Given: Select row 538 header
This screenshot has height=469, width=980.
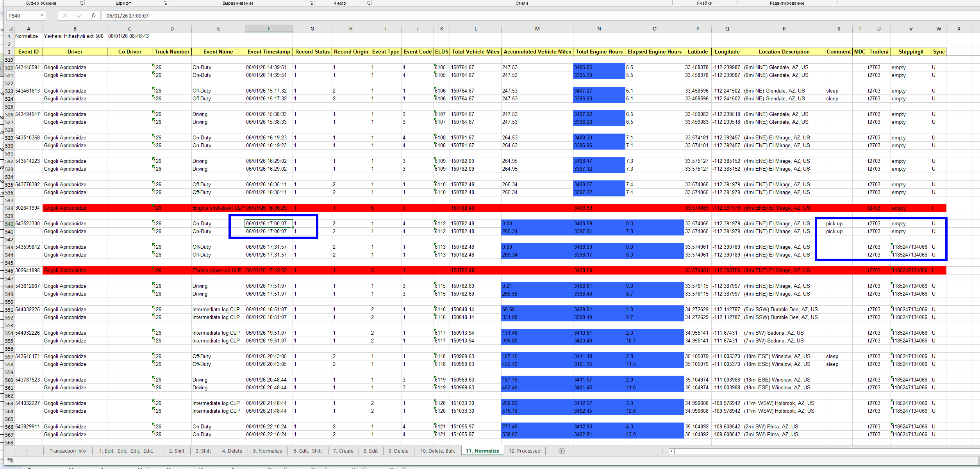Looking at the screenshot, I should point(9,208).
